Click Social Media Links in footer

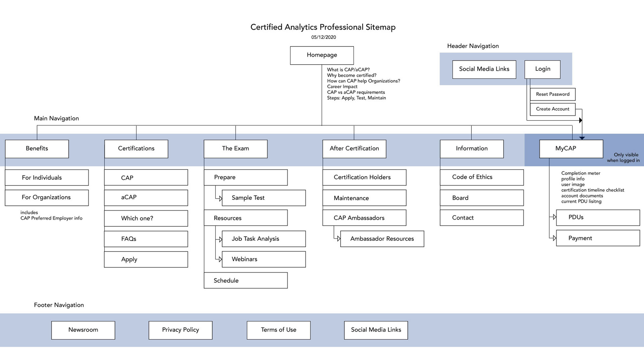[376, 329]
